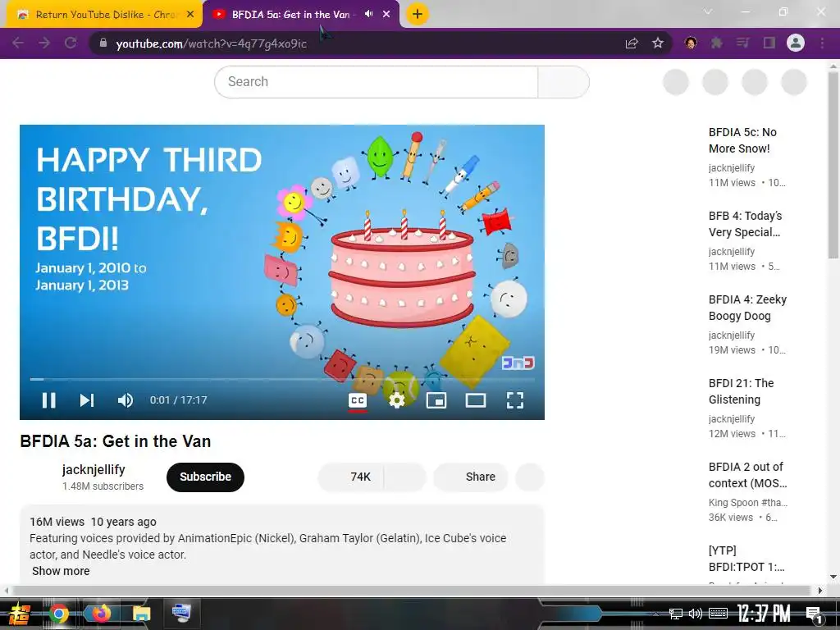The width and height of the screenshot is (840, 630).
Task: Open Chrome from the taskbar
Action: [59, 614]
